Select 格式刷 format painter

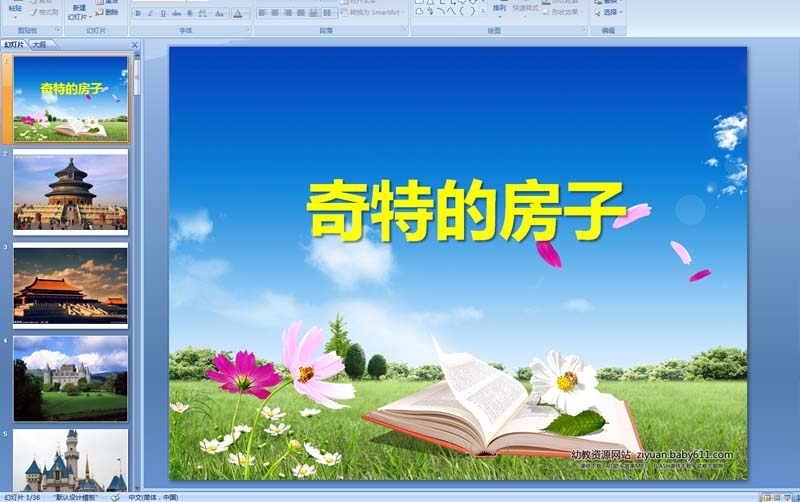click(44, 12)
